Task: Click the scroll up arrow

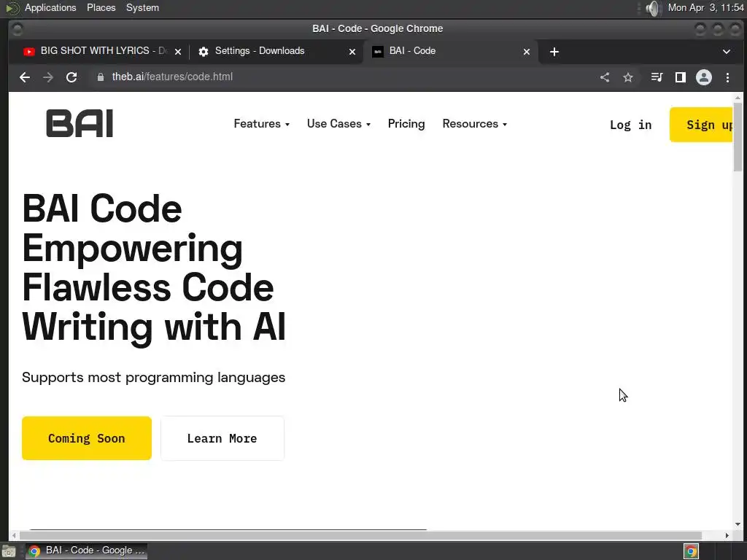Action: coord(738,98)
